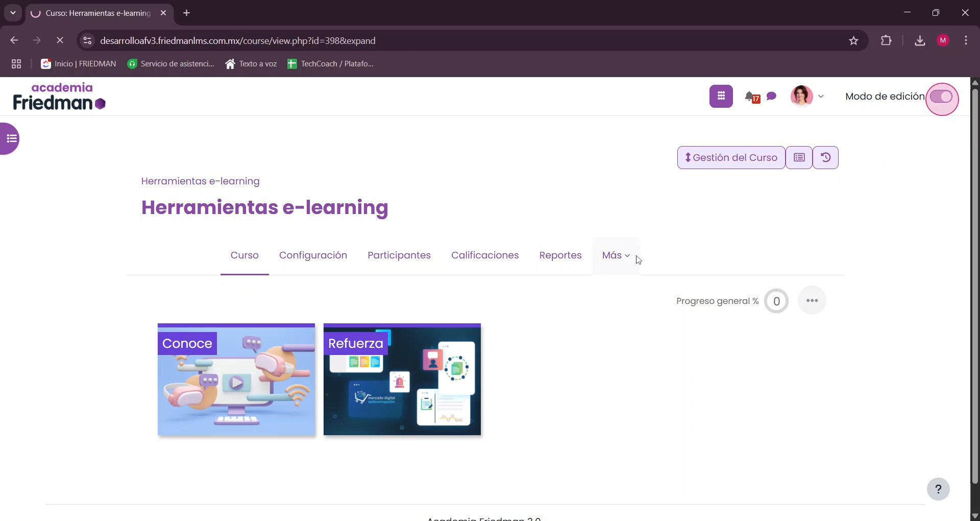Toggle the Modo de edición switch
The height and width of the screenshot is (521, 980).
click(942, 97)
